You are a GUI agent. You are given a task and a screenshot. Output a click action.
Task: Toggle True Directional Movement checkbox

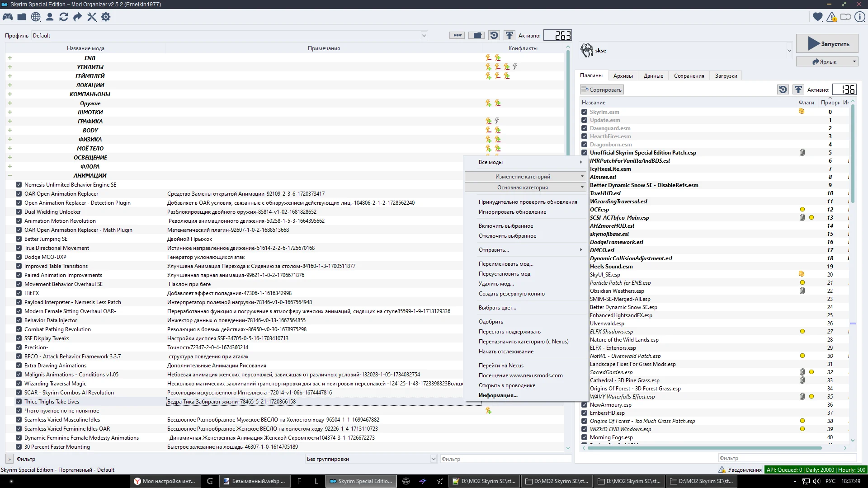click(19, 248)
